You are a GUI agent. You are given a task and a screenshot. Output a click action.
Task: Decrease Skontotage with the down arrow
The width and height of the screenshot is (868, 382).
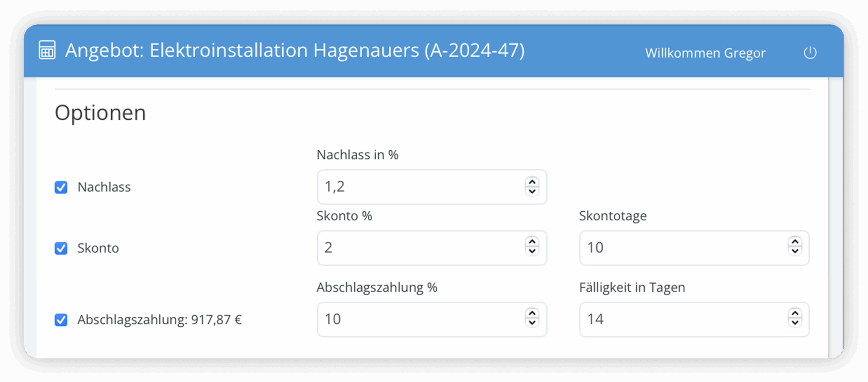pyautogui.click(x=795, y=252)
